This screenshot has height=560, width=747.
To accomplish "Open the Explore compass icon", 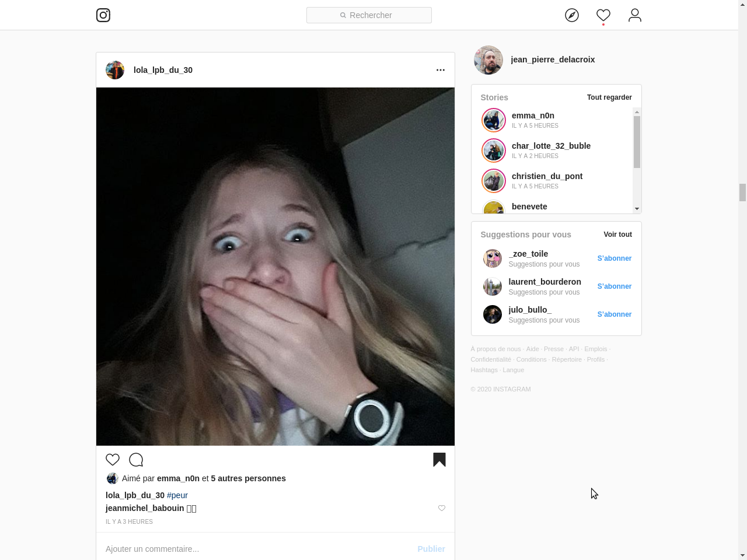I will coord(572,15).
